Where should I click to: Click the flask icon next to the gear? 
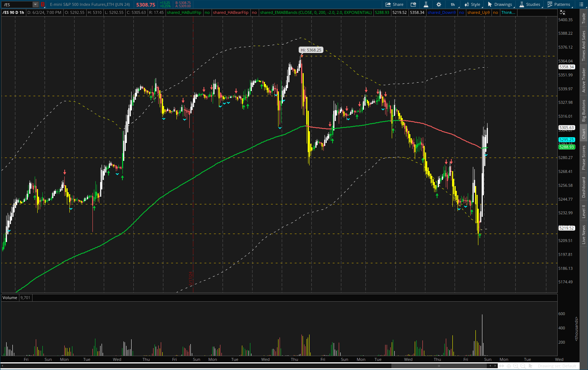pos(426,4)
